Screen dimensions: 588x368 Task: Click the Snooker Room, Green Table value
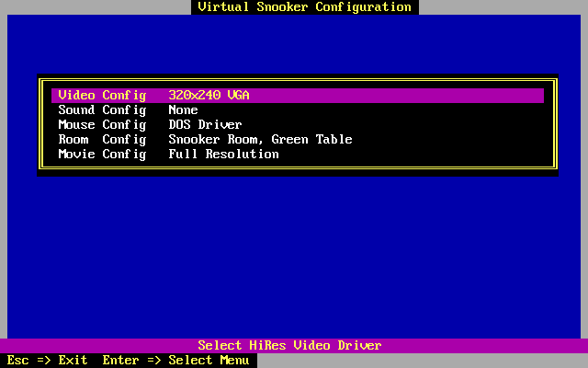click(x=260, y=140)
